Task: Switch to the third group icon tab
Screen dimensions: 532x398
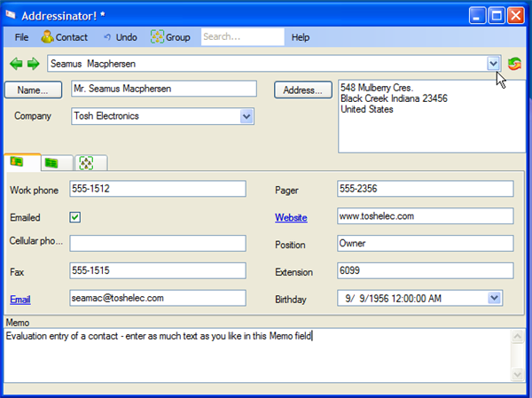Action: coord(85,162)
